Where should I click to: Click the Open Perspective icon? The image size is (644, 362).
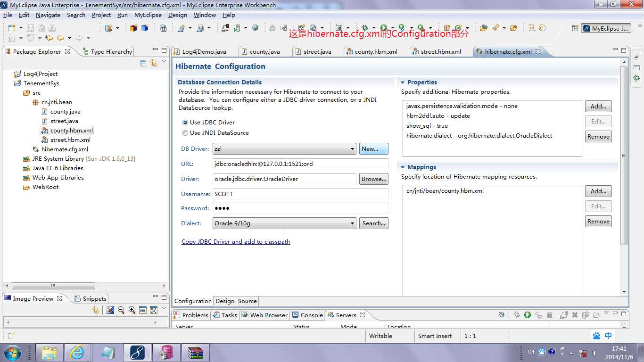(575, 28)
